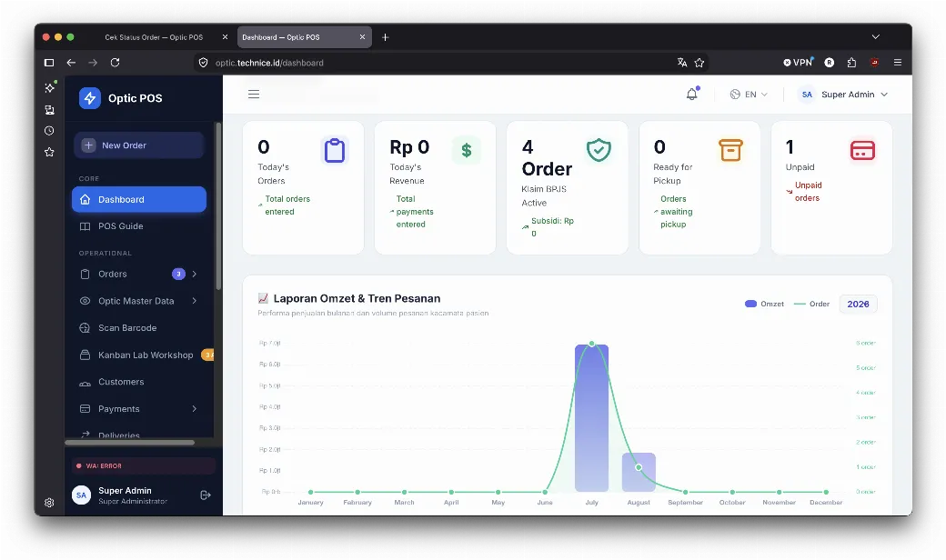Toggle Omzet series in chart legend
Screen dimensions: 946x560
coord(764,304)
